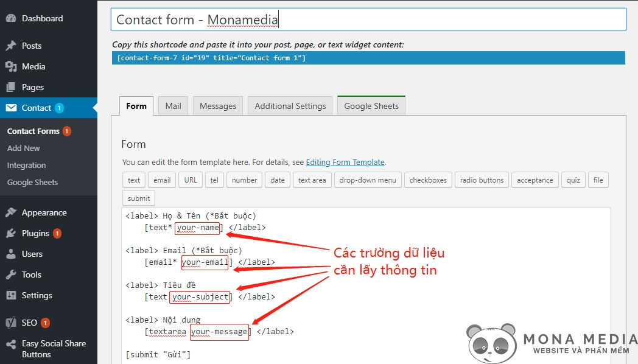638x364 pixels.
Task: Click the Dashboard gauge icon
Action: coord(11,18)
